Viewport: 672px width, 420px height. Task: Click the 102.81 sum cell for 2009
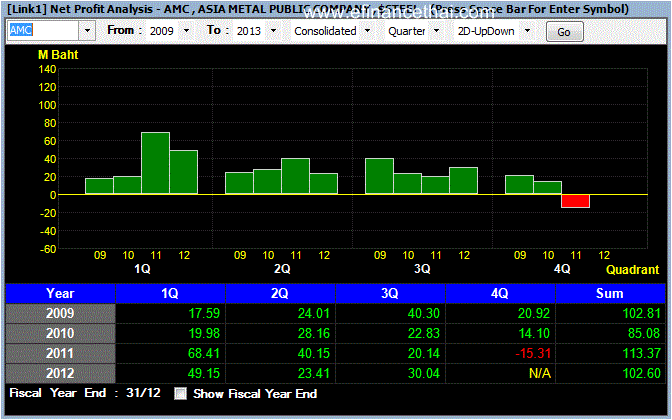(610, 314)
